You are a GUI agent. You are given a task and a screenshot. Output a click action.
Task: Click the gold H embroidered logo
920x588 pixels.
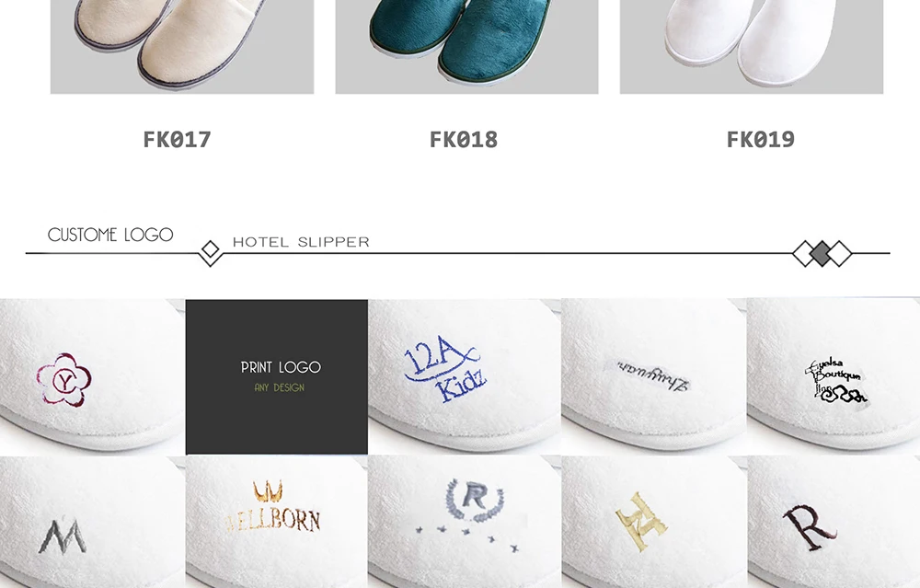click(640, 521)
